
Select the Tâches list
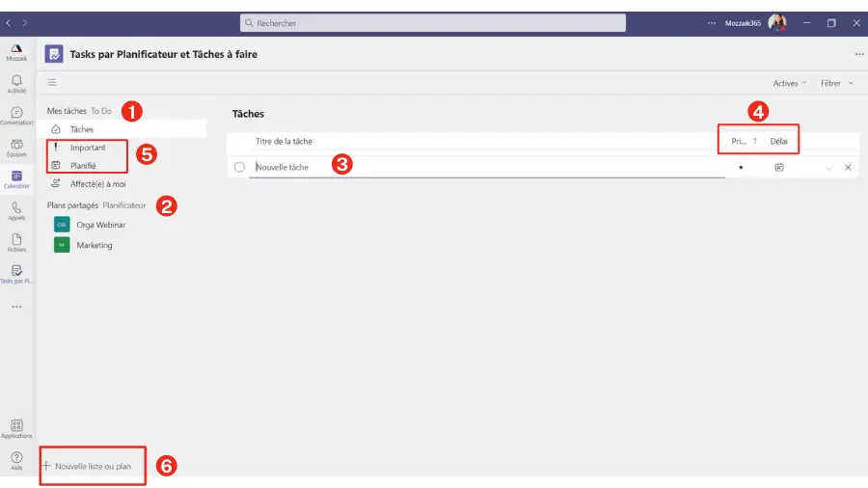122,129
